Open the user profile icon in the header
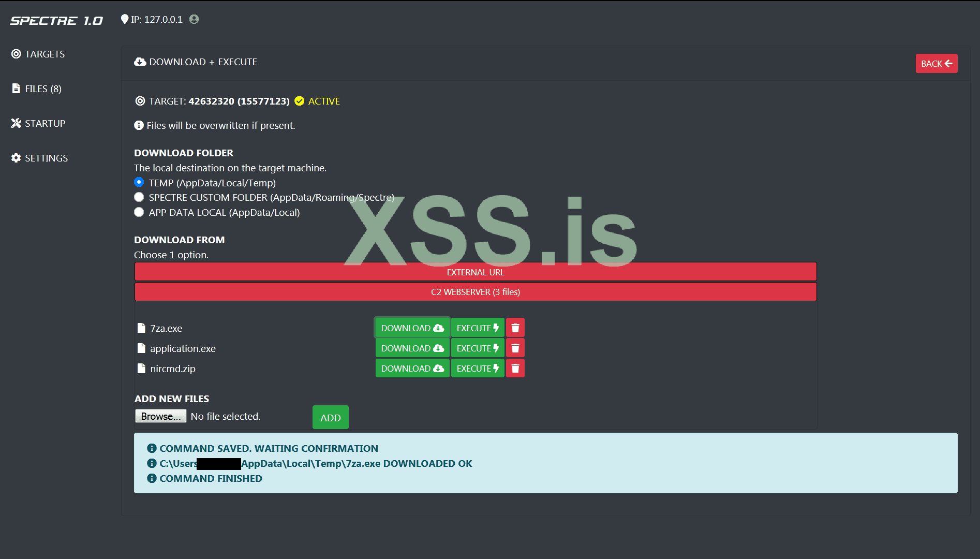Screen dimensions: 980x559 pyautogui.click(x=194, y=19)
